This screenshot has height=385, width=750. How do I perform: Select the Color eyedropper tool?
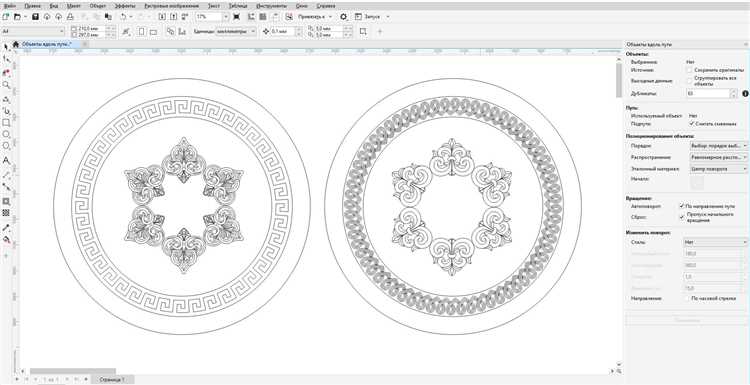pyautogui.click(x=6, y=228)
